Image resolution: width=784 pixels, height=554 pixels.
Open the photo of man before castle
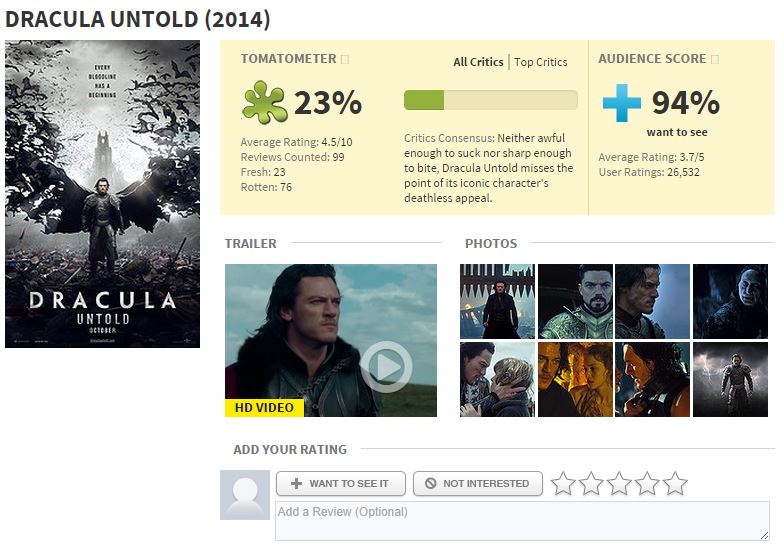[x=497, y=302]
